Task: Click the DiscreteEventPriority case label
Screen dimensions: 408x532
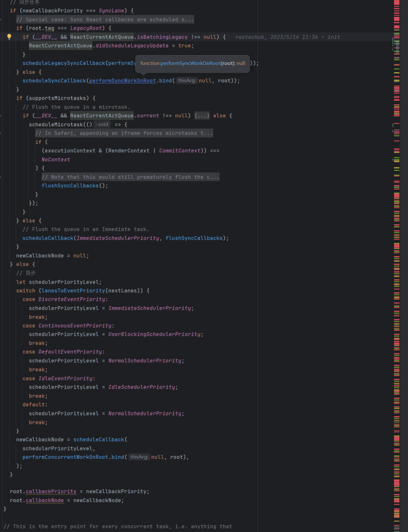Action: pyautogui.click(x=72, y=299)
